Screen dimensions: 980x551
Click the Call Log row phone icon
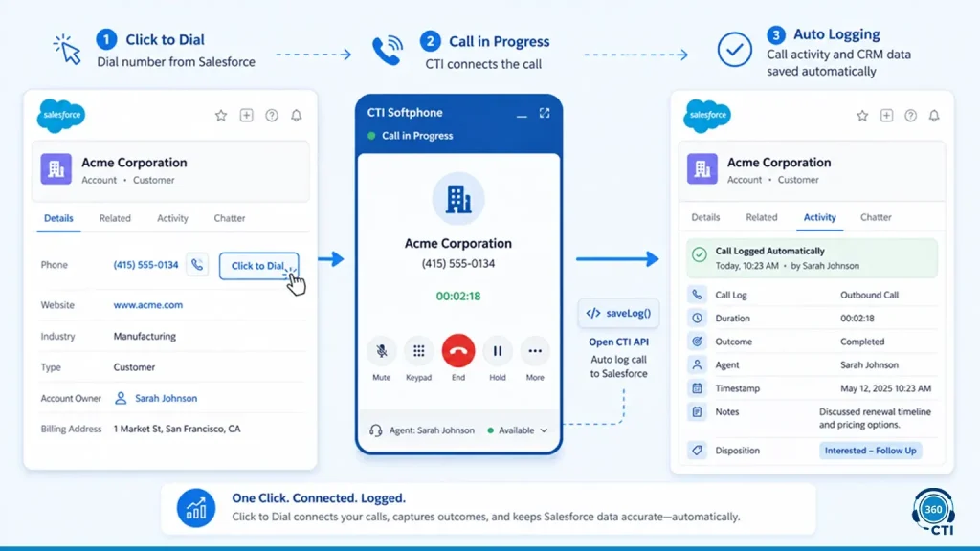(697, 295)
